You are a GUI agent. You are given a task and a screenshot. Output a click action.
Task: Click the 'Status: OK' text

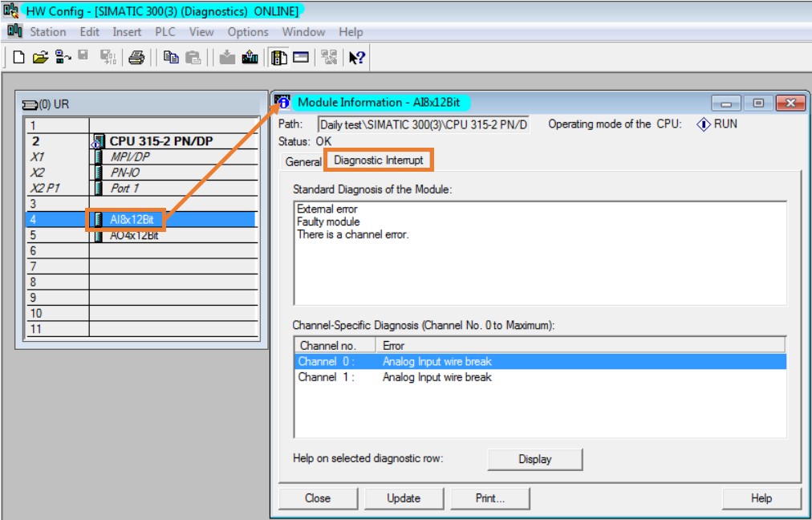[x=305, y=141]
